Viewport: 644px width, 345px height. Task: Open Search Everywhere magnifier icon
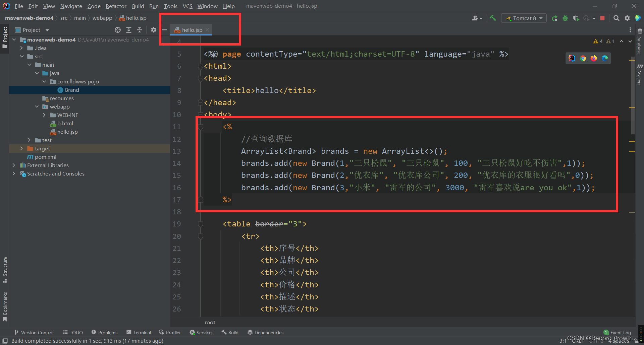[x=616, y=18]
